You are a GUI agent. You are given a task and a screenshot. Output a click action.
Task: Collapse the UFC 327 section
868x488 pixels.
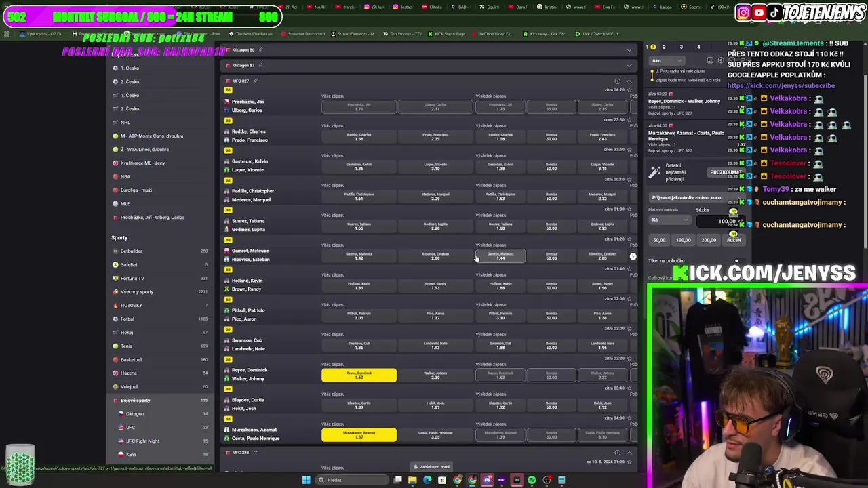(x=629, y=81)
